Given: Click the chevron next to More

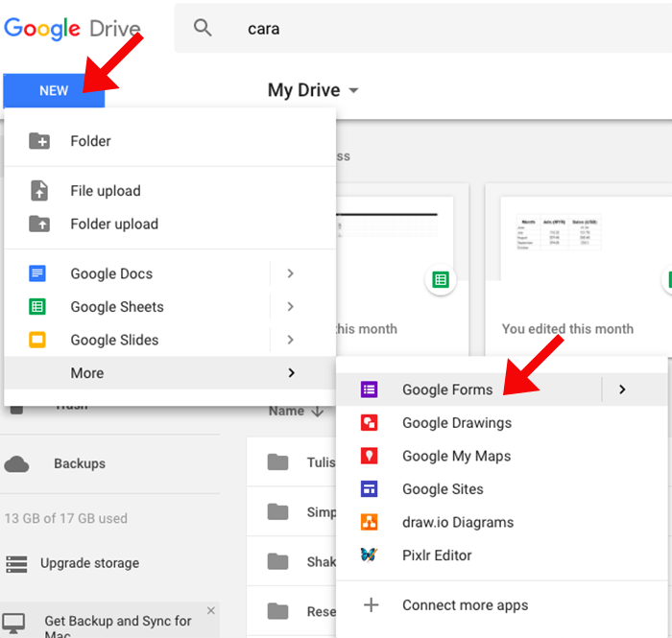Looking at the screenshot, I should click(x=292, y=373).
